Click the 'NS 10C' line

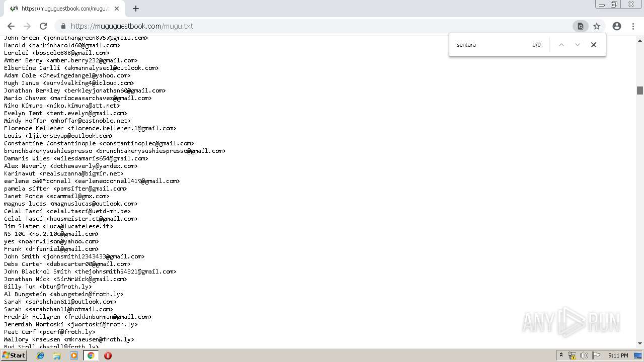[x=51, y=234]
